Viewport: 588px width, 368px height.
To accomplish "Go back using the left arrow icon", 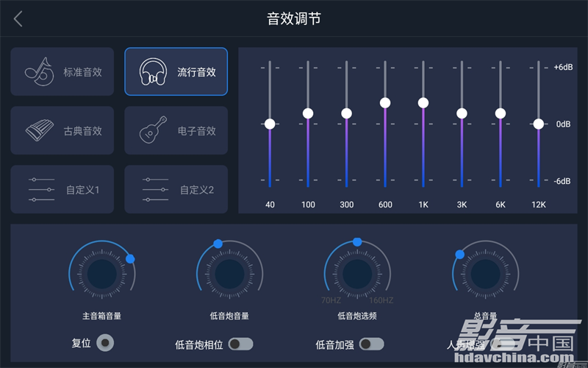I will pos(18,18).
